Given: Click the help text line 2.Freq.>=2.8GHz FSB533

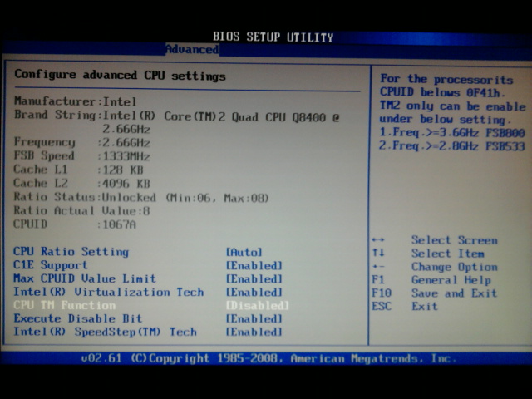Looking at the screenshot, I should coord(452,146).
